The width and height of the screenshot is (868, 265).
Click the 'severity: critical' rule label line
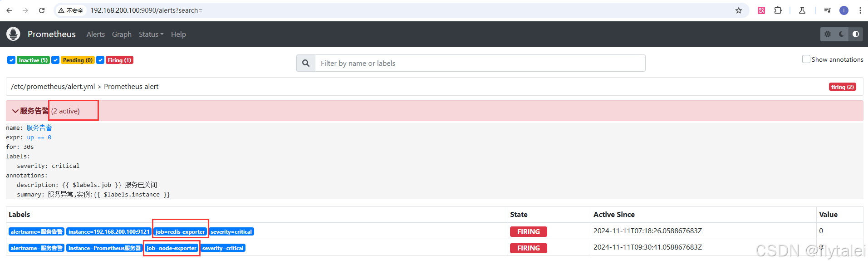(48, 166)
